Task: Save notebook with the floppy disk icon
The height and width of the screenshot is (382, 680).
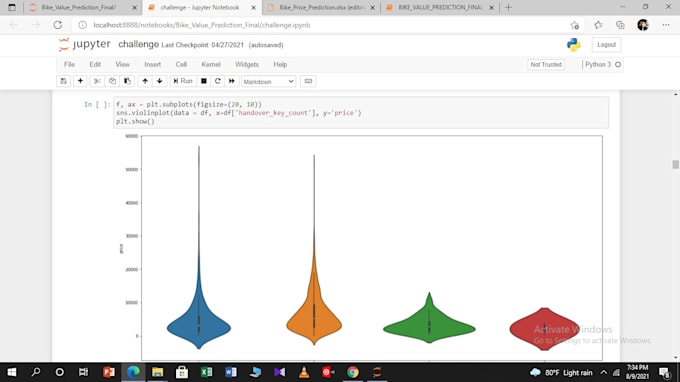Action: (x=63, y=81)
